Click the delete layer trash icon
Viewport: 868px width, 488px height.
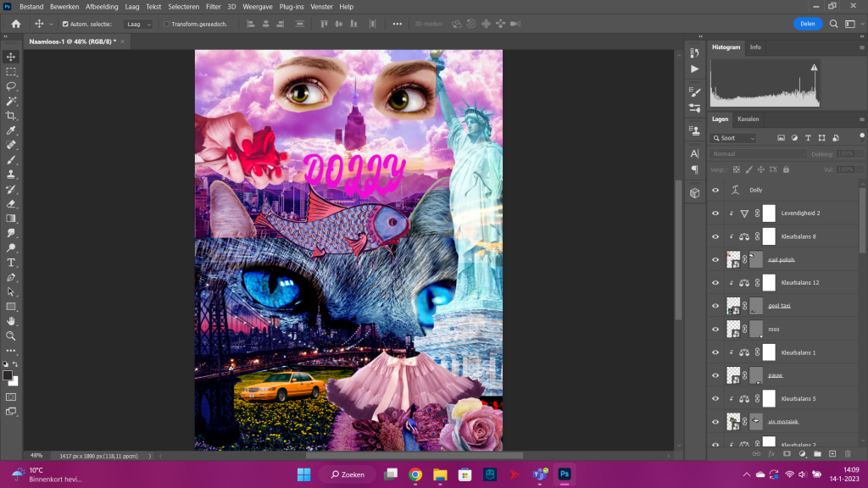[x=846, y=454]
